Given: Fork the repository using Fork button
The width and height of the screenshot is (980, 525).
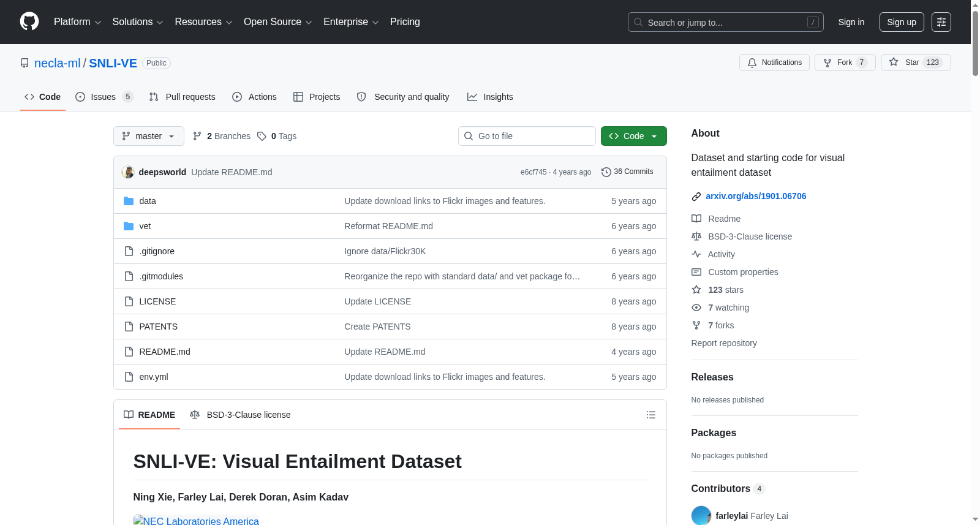Looking at the screenshot, I should pos(845,62).
